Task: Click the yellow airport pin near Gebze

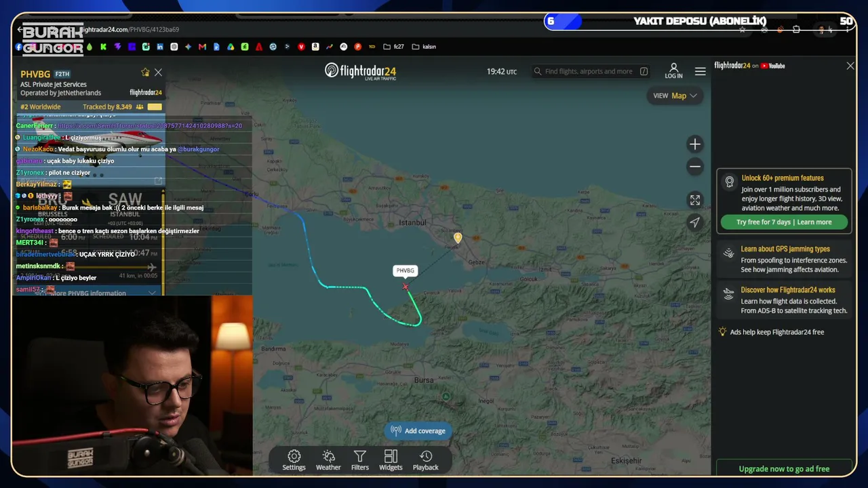Action: point(458,237)
